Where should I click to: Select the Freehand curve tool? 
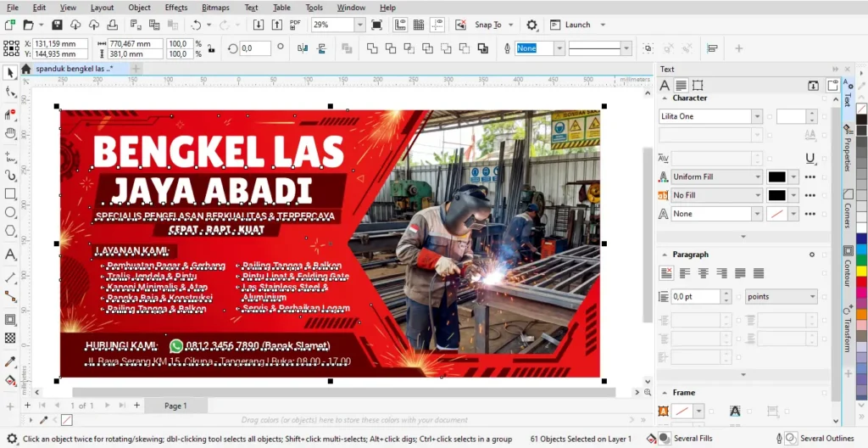[10, 157]
